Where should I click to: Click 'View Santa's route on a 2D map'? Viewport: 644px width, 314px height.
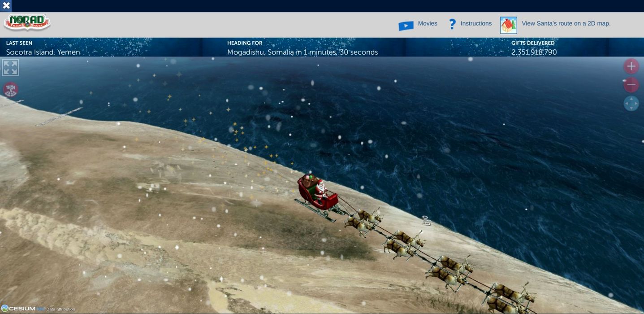[x=566, y=23]
